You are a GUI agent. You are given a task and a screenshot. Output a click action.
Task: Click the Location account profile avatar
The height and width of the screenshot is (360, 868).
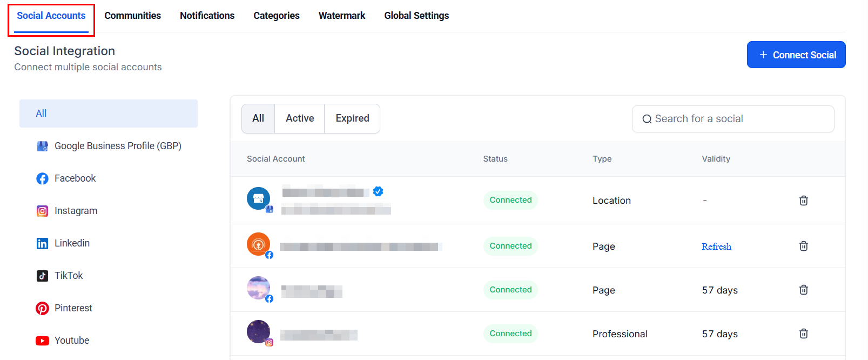point(258,198)
